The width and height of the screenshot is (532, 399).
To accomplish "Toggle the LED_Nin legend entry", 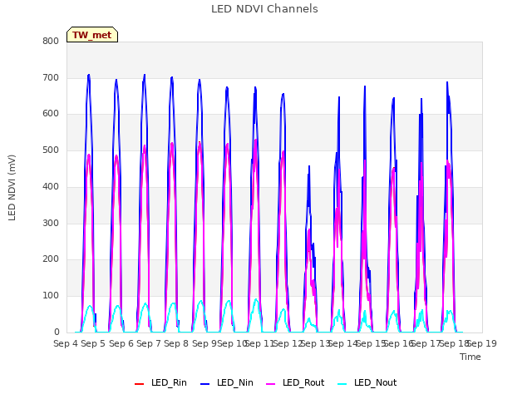I will tap(227, 382).
